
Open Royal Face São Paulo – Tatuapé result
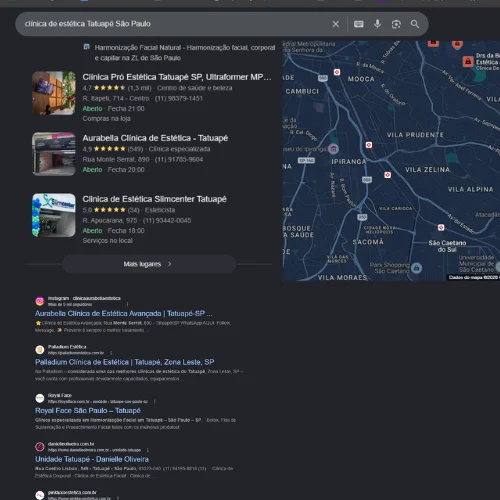[x=88, y=410]
